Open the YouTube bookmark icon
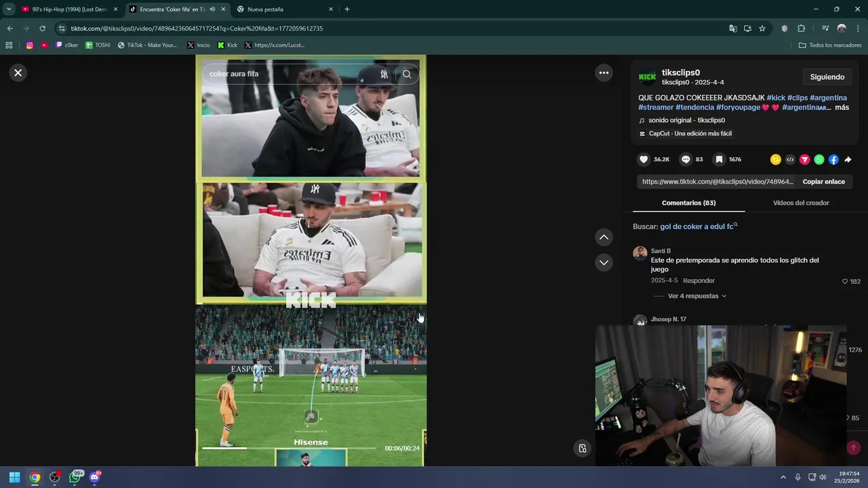The height and width of the screenshot is (488, 868). (x=45, y=45)
